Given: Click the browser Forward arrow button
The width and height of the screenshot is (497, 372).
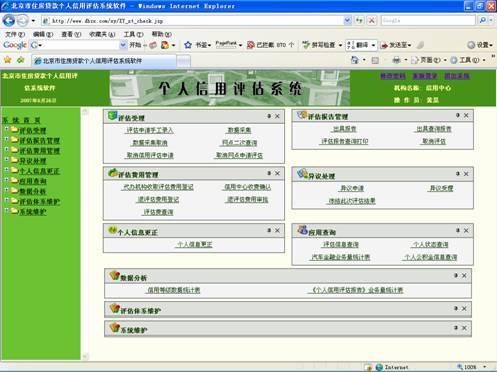Looking at the screenshot, I should coord(23,21).
